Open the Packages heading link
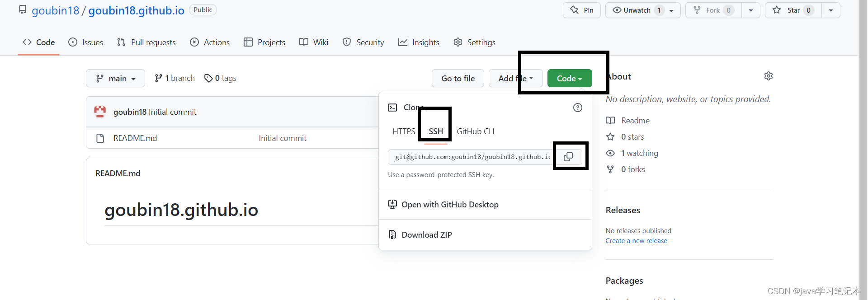 [x=624, y=281]
